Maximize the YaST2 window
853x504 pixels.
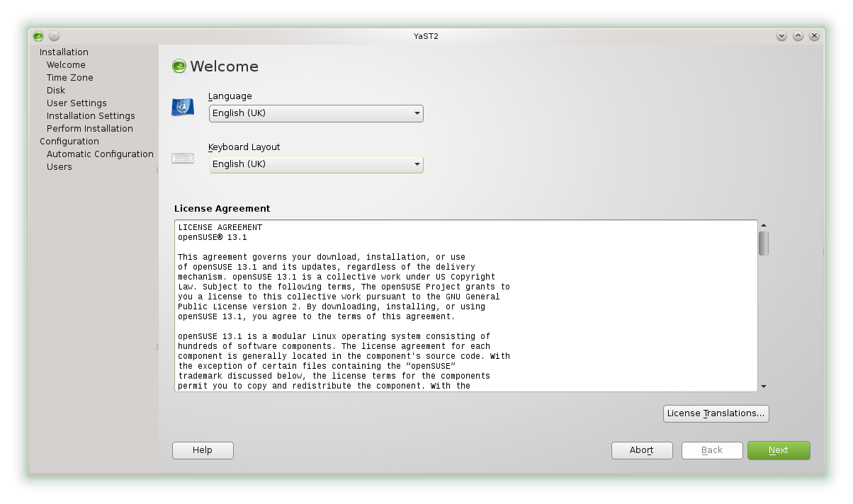point(798,36)
